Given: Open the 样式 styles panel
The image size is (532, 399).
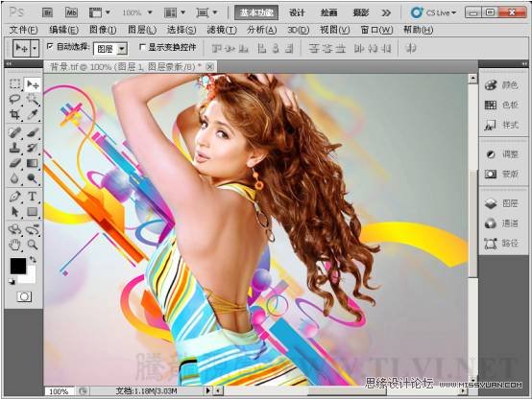Looking at the screenshot, I should click(501, 125).
